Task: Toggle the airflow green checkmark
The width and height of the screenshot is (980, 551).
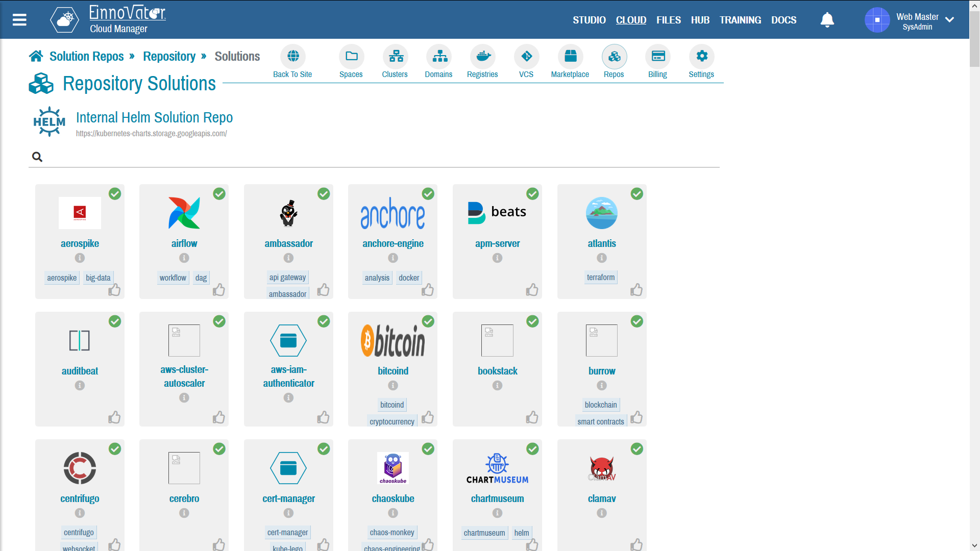Action: (x=219, y=194)
